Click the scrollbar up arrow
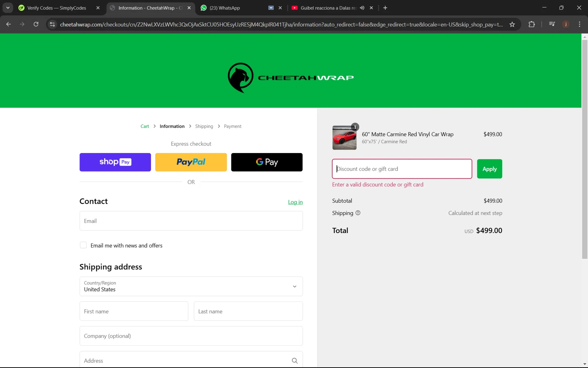Viewport: 588px width, 368px height. tap(584, 37)
